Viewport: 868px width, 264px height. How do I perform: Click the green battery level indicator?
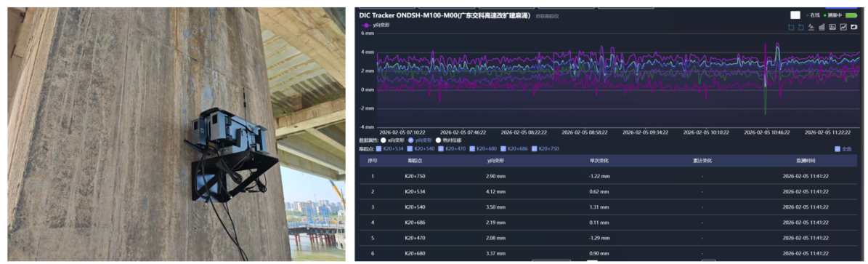coord(851,15)
